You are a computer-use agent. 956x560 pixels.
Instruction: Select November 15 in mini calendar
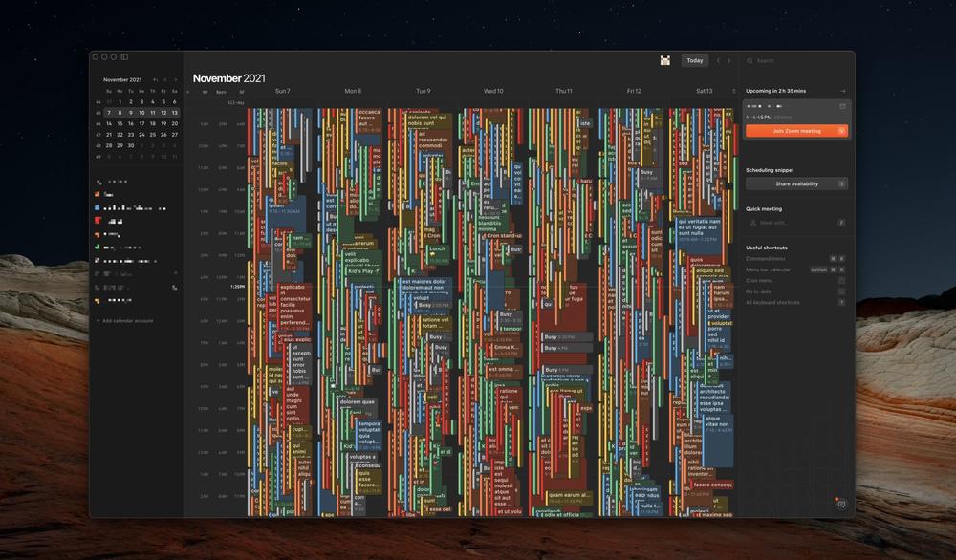pos(120,123)
